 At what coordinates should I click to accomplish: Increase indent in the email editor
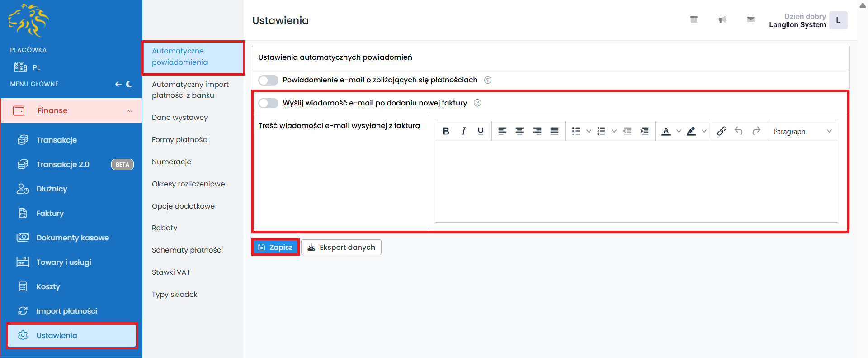click(645, 131)
